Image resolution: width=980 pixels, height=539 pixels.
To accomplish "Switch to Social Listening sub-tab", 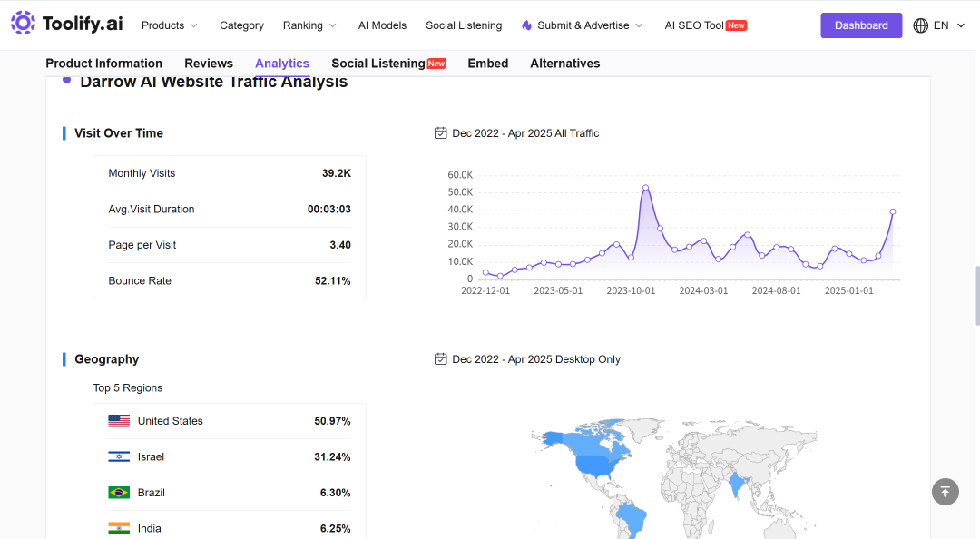I will (x=378, y=64).
